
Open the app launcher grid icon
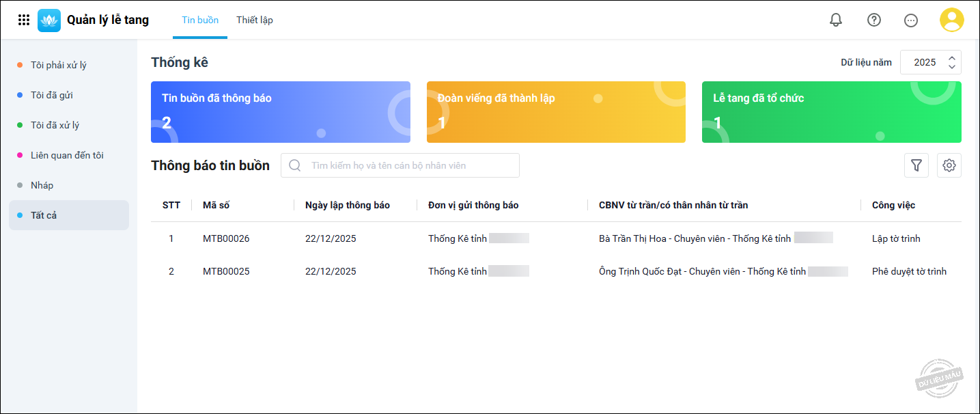24,20
